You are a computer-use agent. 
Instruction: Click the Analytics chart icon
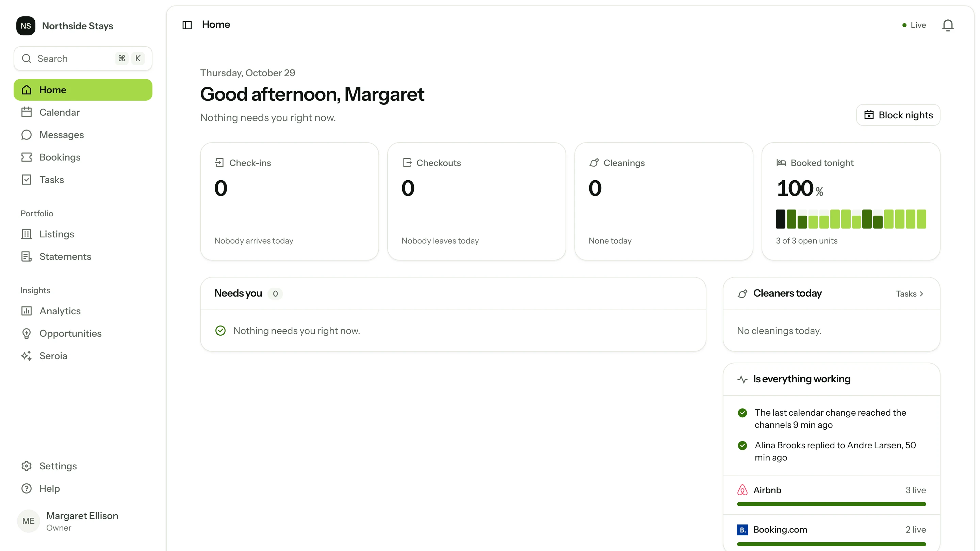pos(26,311)
